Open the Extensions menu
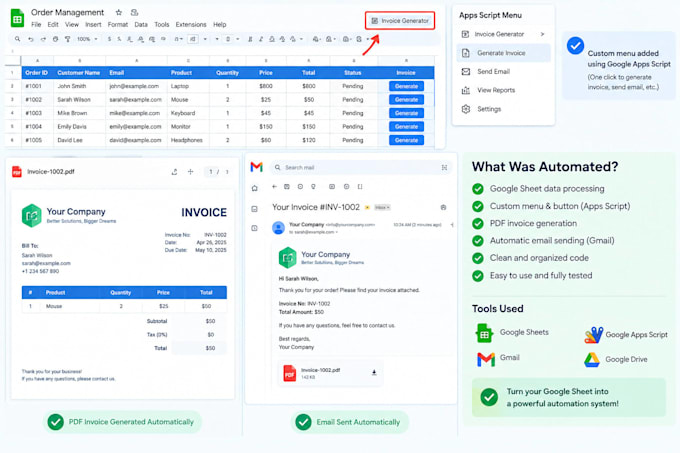680x453 pixels. 191,25
